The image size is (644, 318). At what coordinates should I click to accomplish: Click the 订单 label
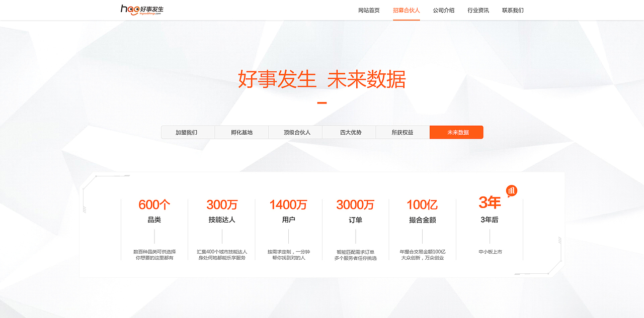355,220
